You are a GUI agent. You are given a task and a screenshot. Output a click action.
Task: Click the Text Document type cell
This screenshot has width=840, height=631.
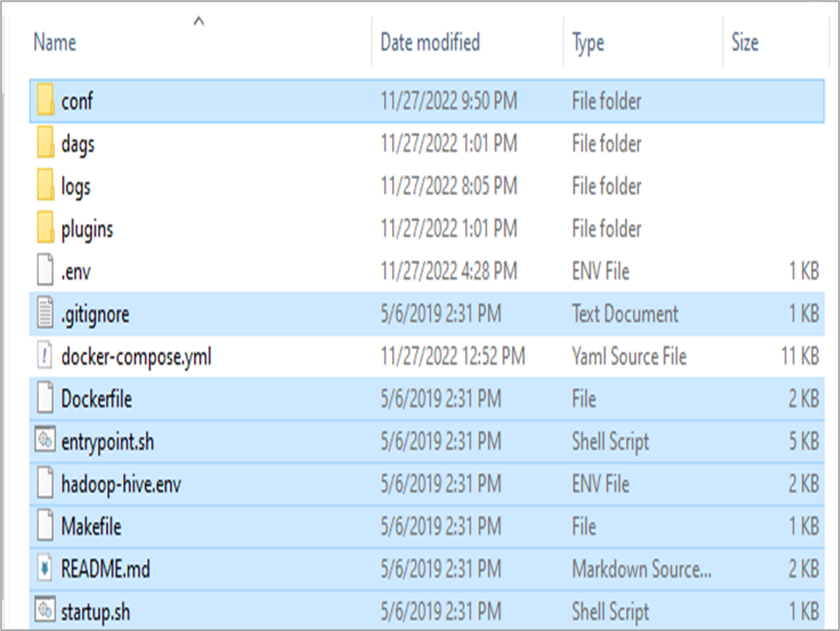tap(625, 313)
